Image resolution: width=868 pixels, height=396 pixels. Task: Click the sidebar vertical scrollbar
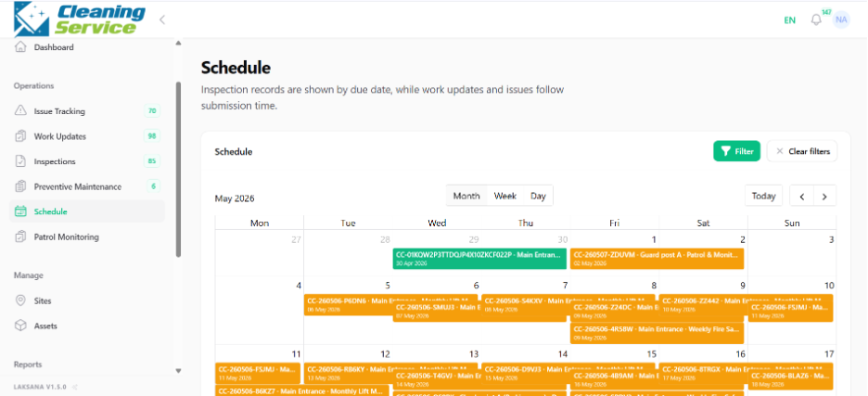click(x=178, y=169)
